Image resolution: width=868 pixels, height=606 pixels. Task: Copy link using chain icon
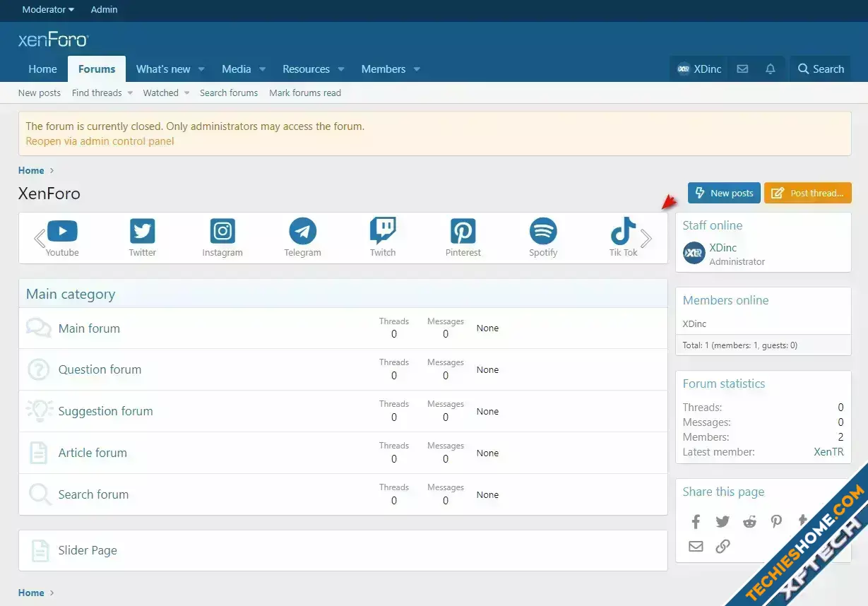(x=723, y=546)
